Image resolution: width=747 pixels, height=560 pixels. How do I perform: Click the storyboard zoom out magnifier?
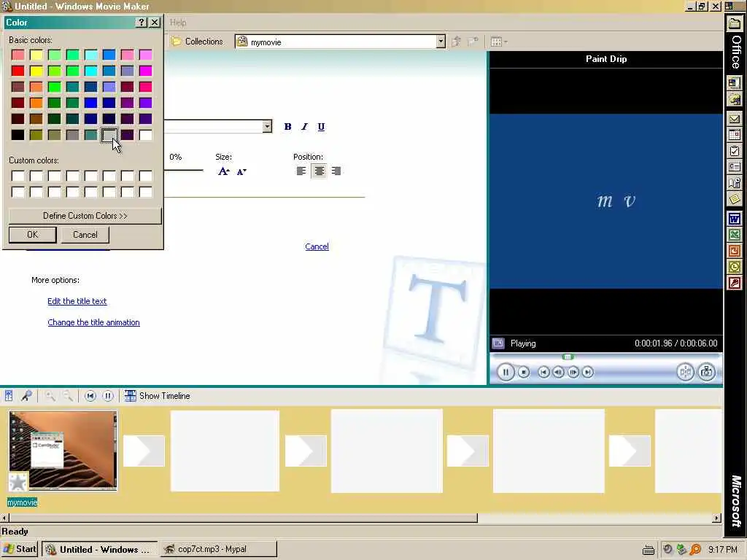point(68,396)
